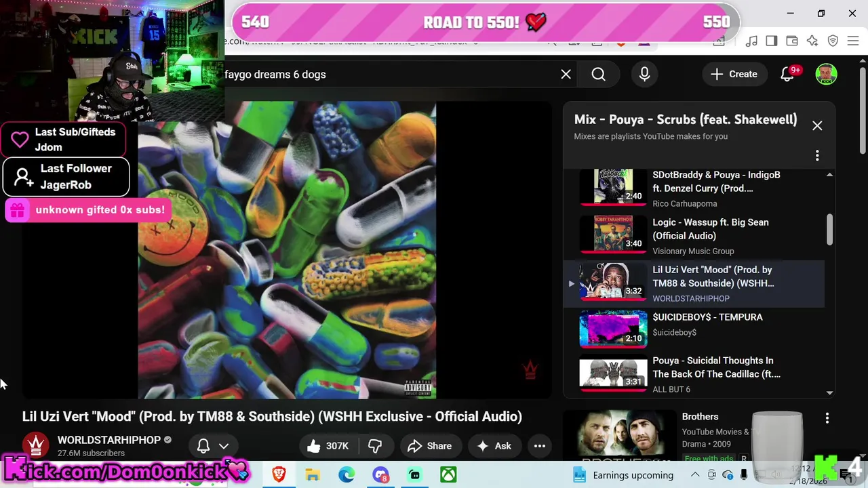Click the 27.6M subscribers text

[91, 453]
